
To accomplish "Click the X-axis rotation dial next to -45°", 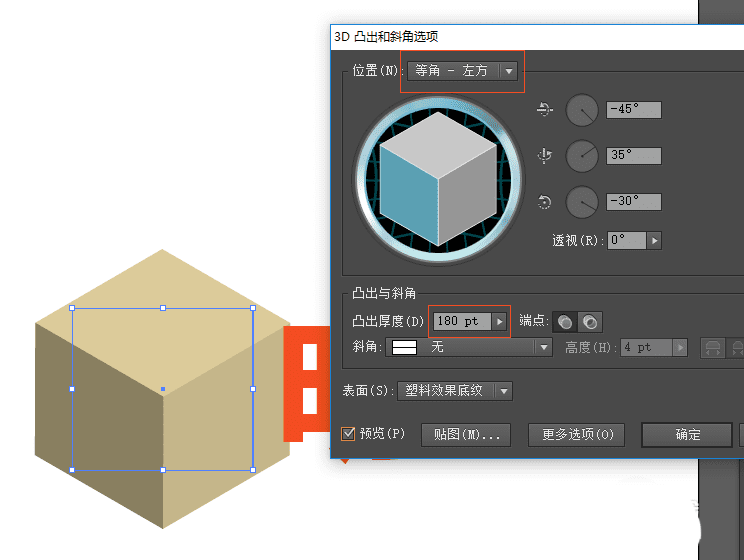I will tap(582, 110).
